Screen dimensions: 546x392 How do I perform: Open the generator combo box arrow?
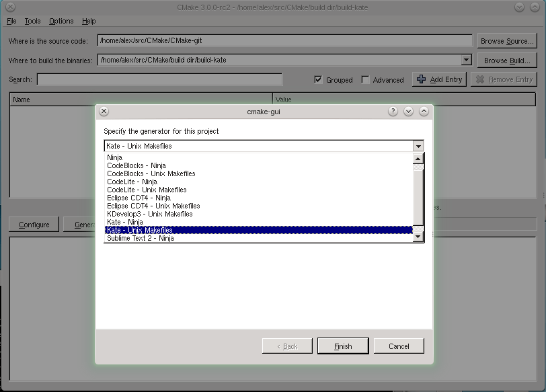418,146
